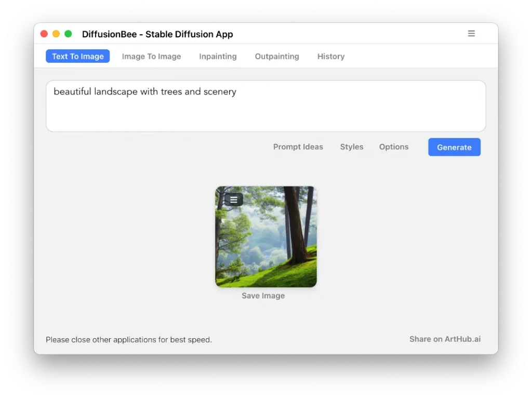Close the DiffusionBee window with the red button
Screen dimensions: 532x399
point(44,34)
